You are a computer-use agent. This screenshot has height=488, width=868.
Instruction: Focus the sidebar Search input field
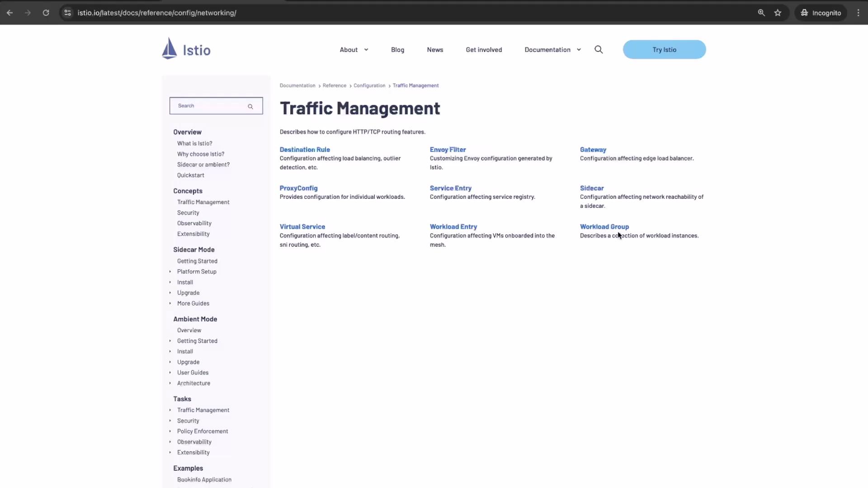click(216, 106)
